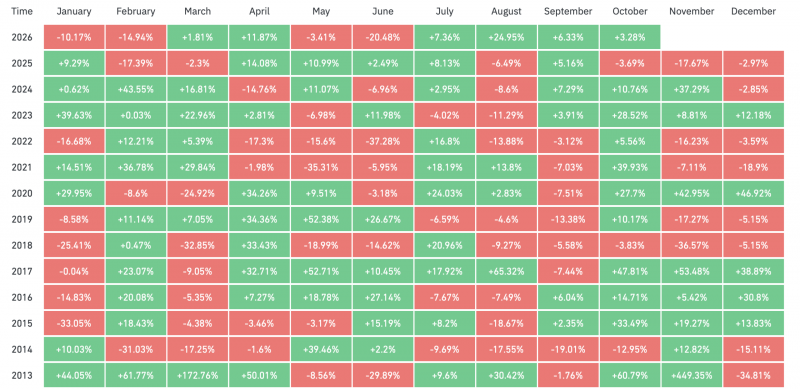800x389 pixels.
Task: Click the +52.38% May 2019 cell
Action: tap(321, 219)
